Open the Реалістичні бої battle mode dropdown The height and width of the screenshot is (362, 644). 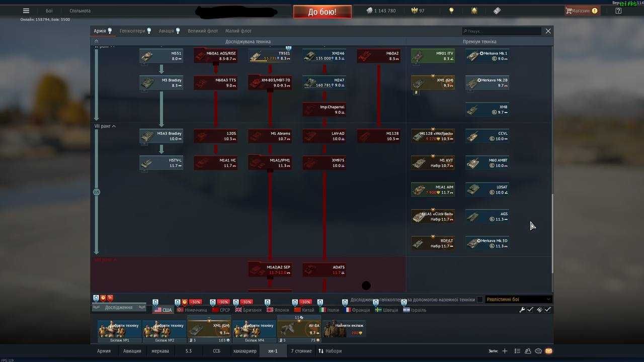click(x=518, y=299)
